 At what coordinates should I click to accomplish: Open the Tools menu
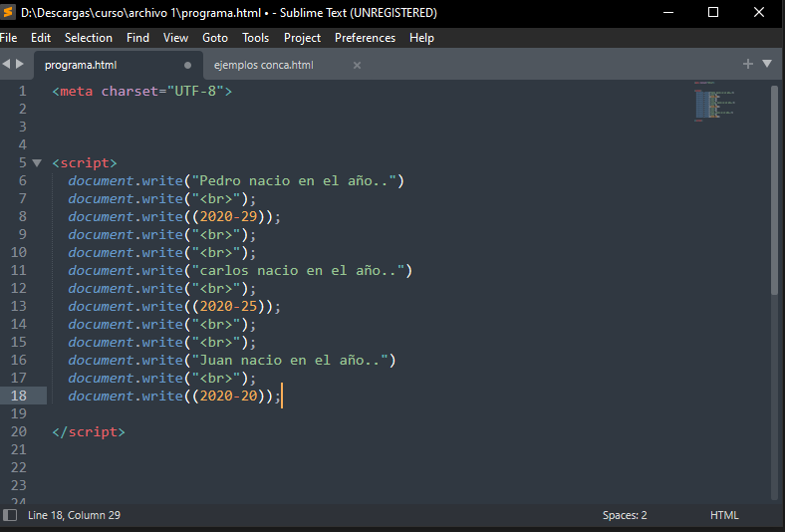[256, 38]
